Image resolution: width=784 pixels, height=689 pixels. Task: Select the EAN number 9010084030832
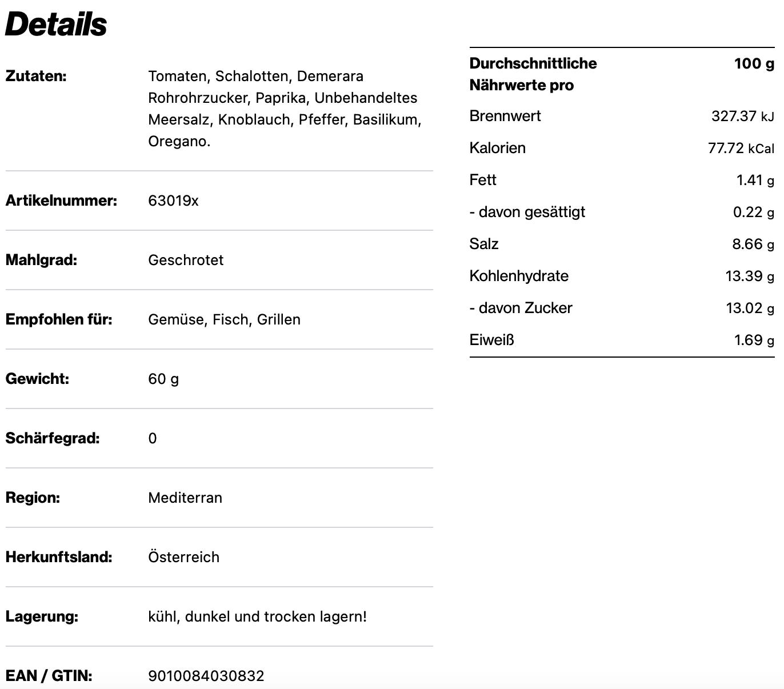[x=206, y=676]
